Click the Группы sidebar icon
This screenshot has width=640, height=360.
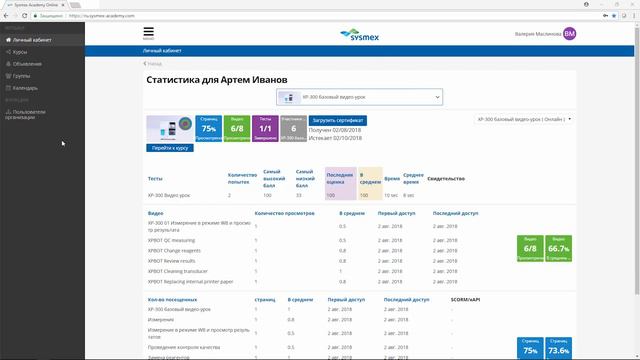pyautogui.click(x=8, y=76)
